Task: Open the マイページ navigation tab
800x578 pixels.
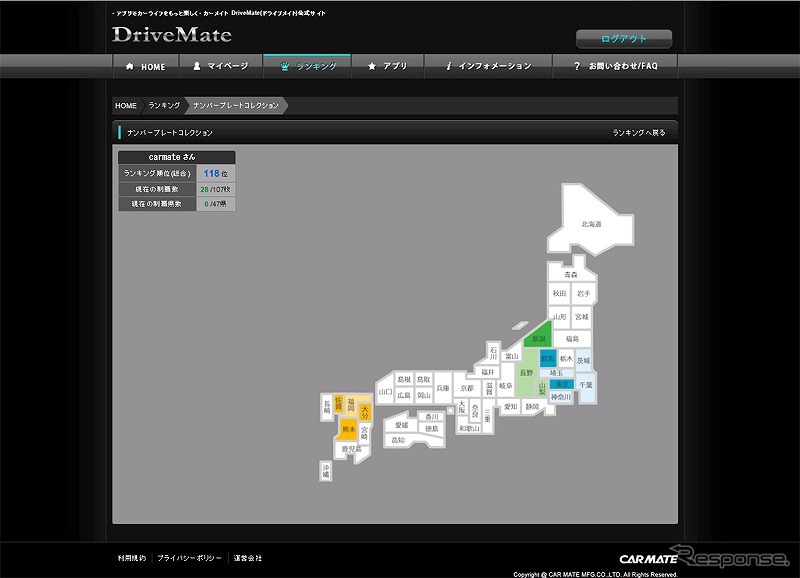Action: pos(220,66)
